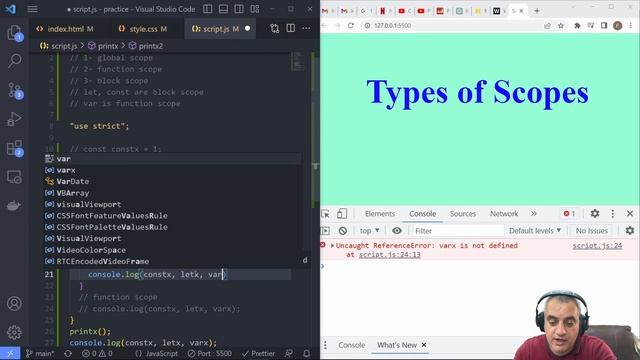This screenshot has height=360, width=640.
Task: Click the console Filter field
Action: [458, 231]
